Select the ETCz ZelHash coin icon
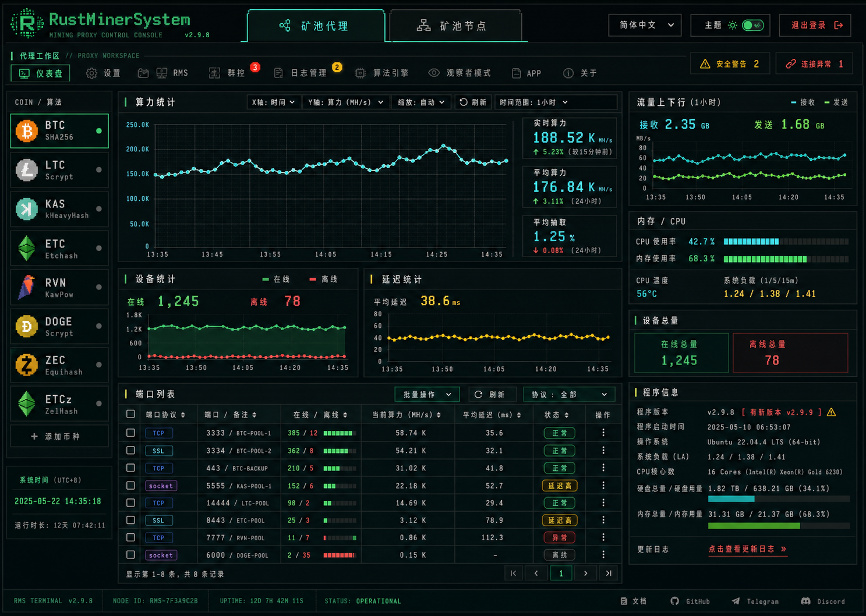 click(26, 404)
